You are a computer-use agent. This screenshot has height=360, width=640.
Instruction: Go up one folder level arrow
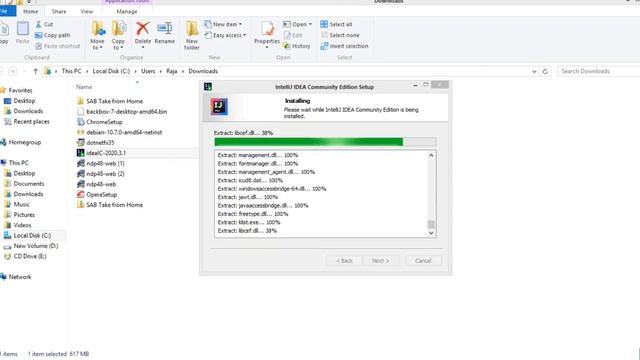(36, 71)
